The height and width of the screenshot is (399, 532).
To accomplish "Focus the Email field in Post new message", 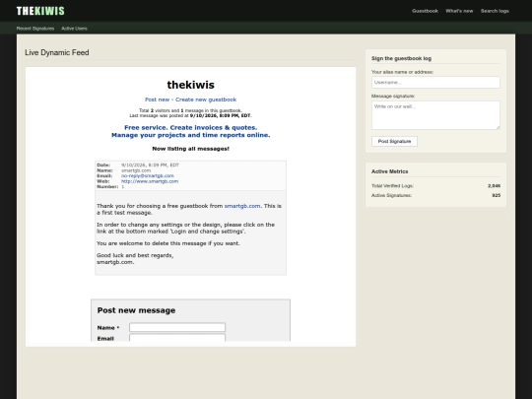I will pyautogui.click(x=177, y=338).
